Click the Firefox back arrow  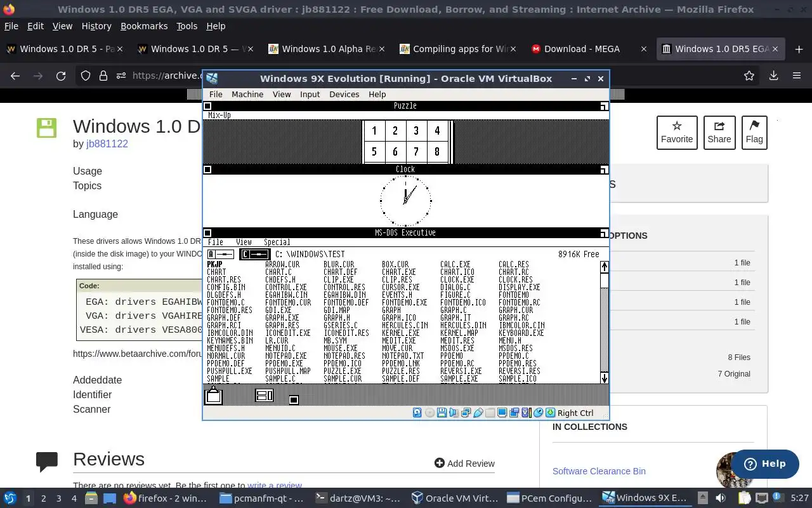(x=15, y=76)
